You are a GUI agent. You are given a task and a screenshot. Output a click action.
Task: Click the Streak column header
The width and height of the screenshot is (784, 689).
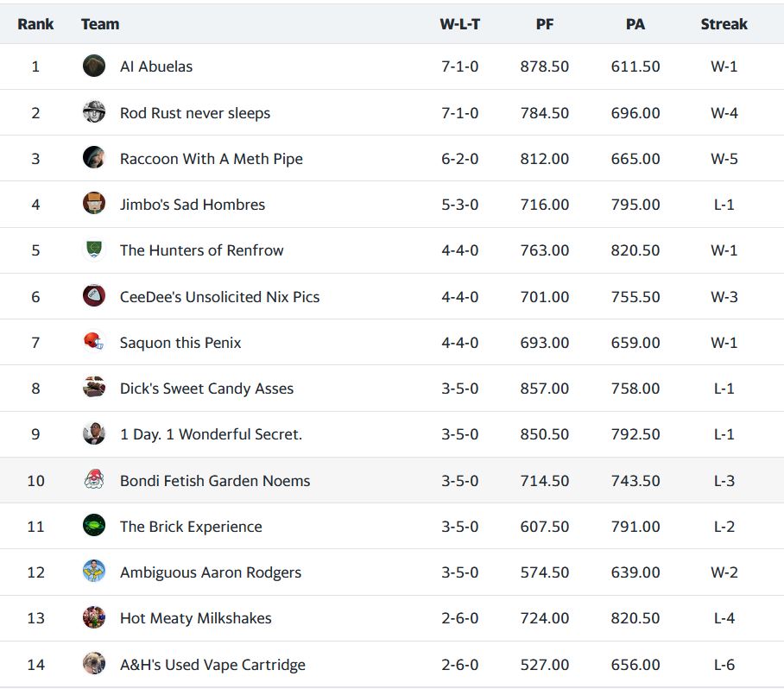724,24
